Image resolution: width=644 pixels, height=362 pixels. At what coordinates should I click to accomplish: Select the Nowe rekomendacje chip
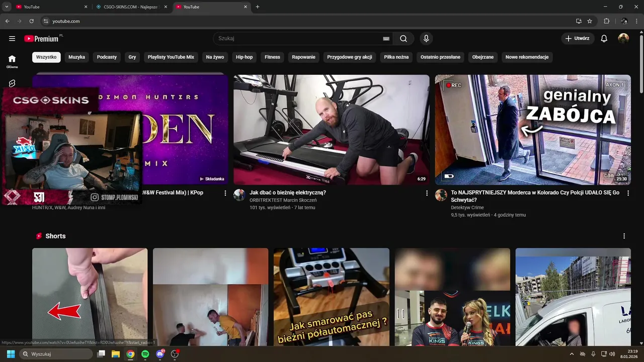527,57
